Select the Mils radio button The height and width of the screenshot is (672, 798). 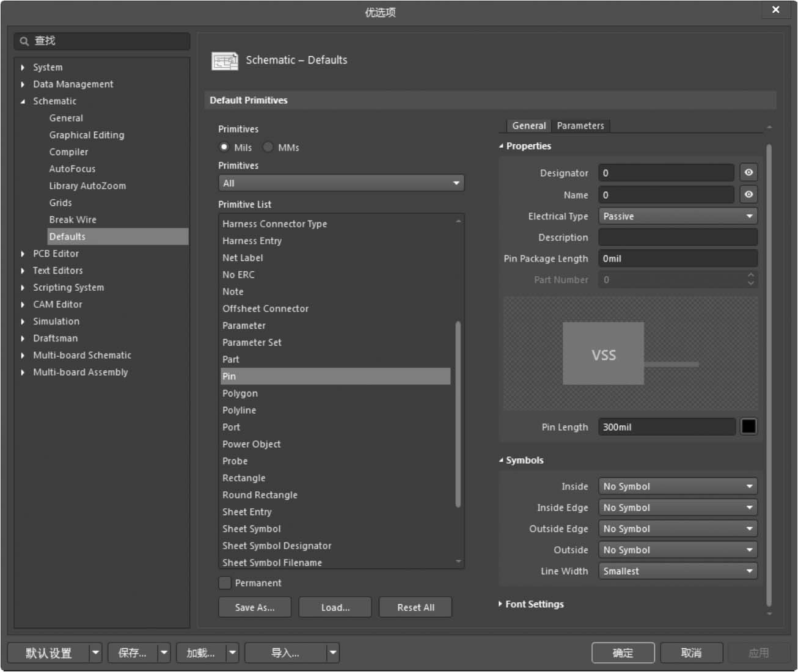(x=224, y=147)
